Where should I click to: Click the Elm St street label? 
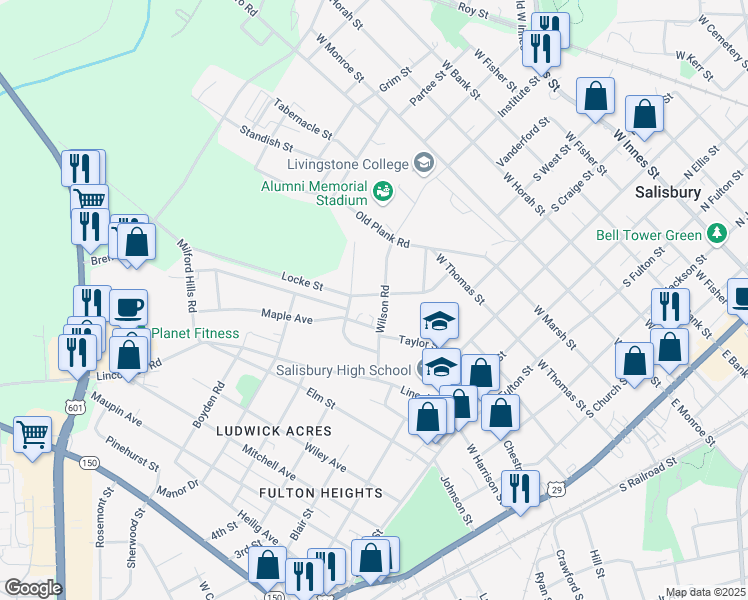point(321,398)
